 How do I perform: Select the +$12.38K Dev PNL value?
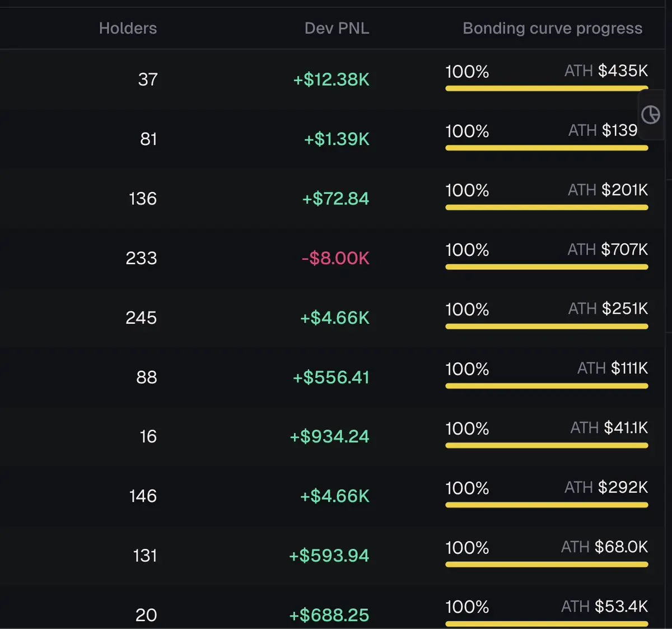click(331, 80)
